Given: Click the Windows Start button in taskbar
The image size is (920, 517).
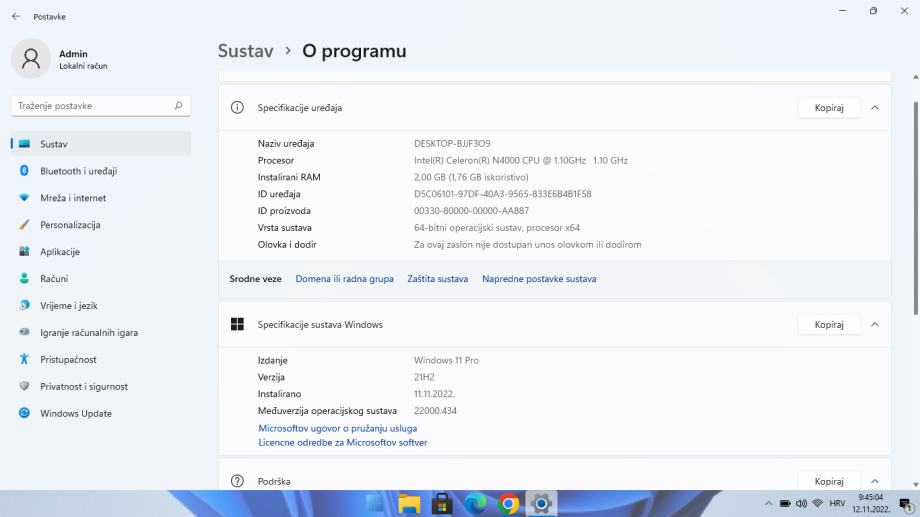Looking at the screenshot, I should click(376, 504).
